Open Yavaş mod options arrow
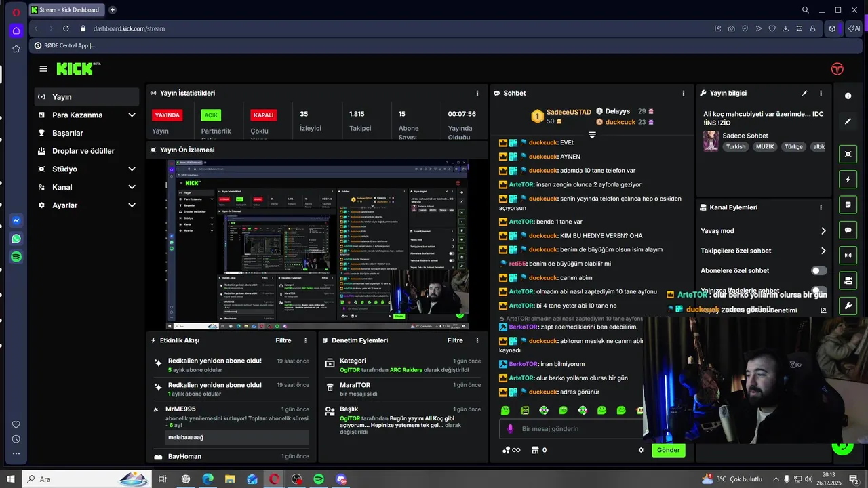The height and width of the screenshot is (488, 868). 823,231
